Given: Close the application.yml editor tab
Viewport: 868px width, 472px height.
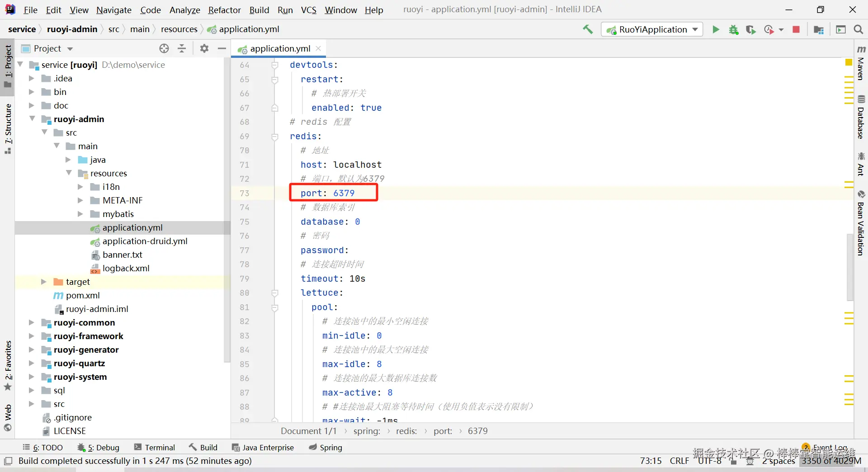Looking at the screenshot, I should point(318,48).
